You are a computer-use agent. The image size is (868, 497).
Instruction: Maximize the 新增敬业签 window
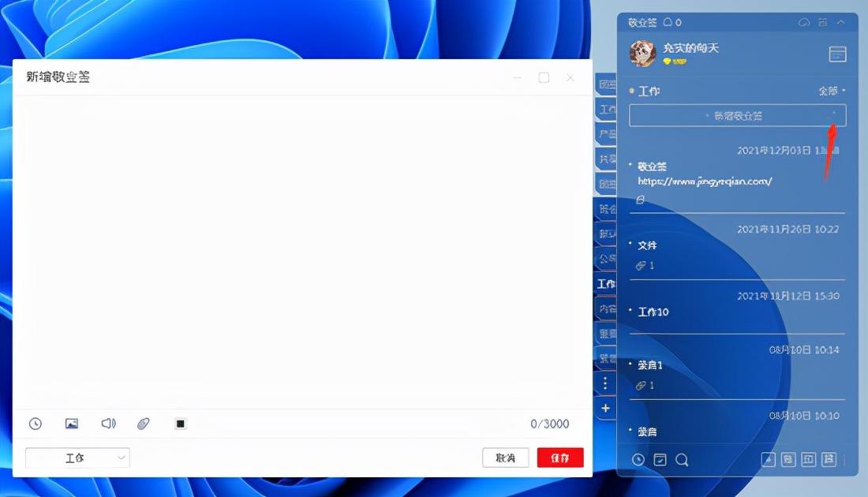(544, 78)
